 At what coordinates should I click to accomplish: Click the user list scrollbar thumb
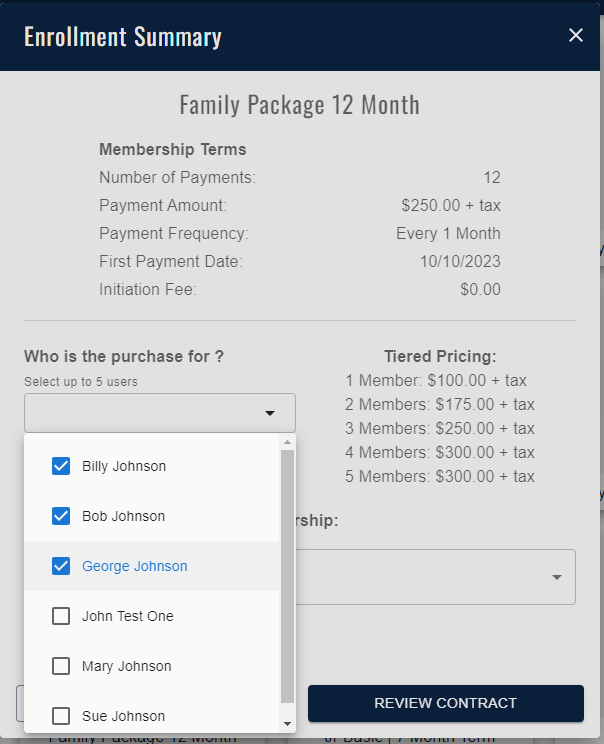pyautogui.click(x=288, y=575)
